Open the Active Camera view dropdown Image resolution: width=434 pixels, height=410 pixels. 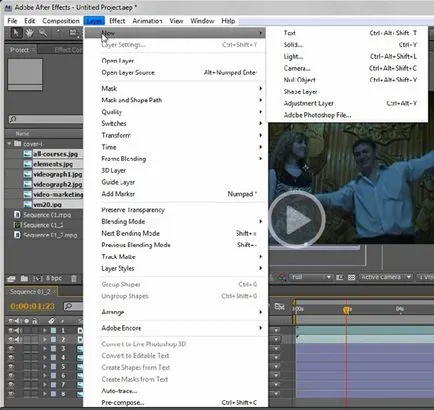(x=386, y=277)
